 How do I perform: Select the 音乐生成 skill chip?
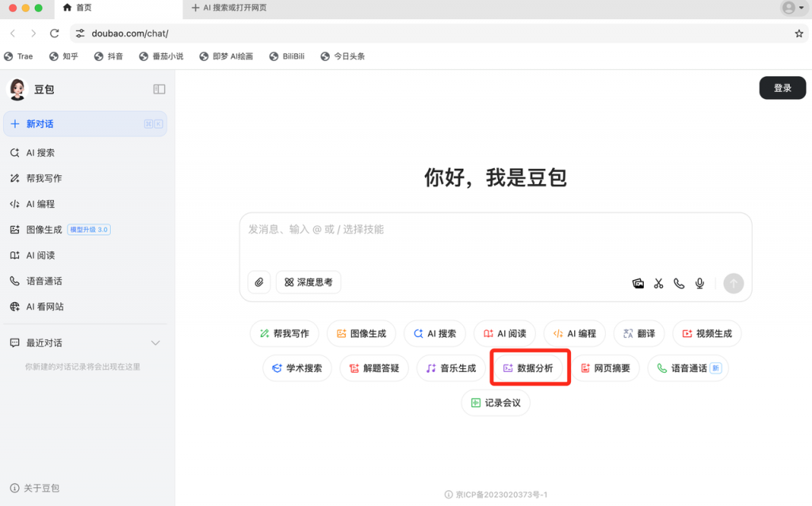pos(451,368)
